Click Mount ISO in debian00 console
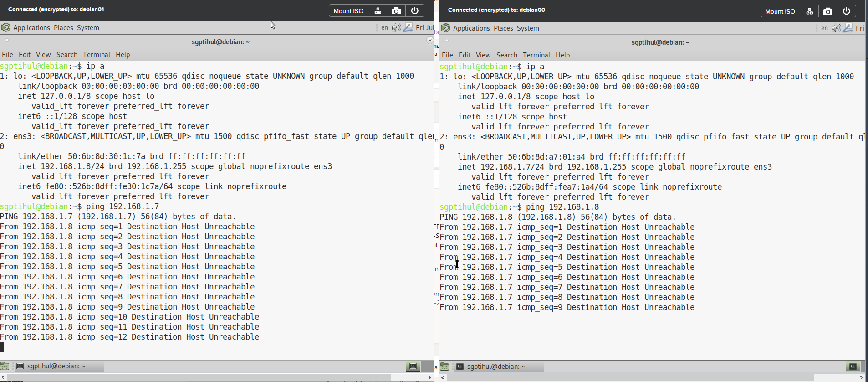868x382 pixels. [780, 11]
